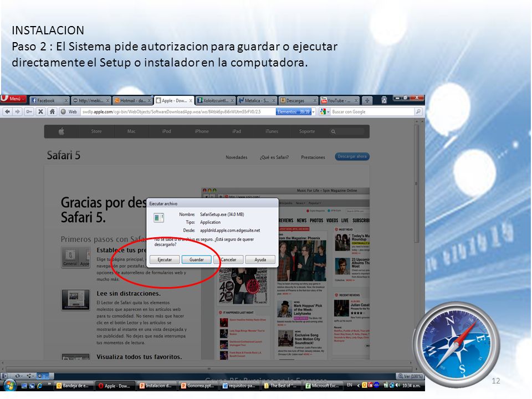Open the ¿Qué es Safari? link

click(274, 157)
